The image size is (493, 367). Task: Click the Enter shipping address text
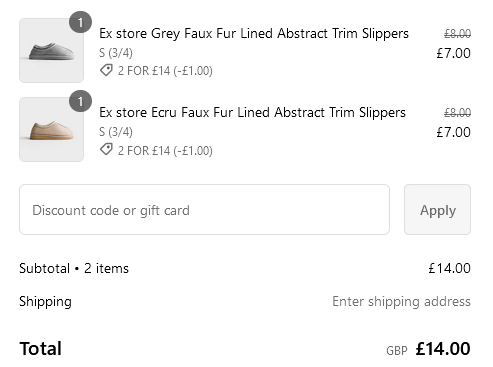pos(401,302)
